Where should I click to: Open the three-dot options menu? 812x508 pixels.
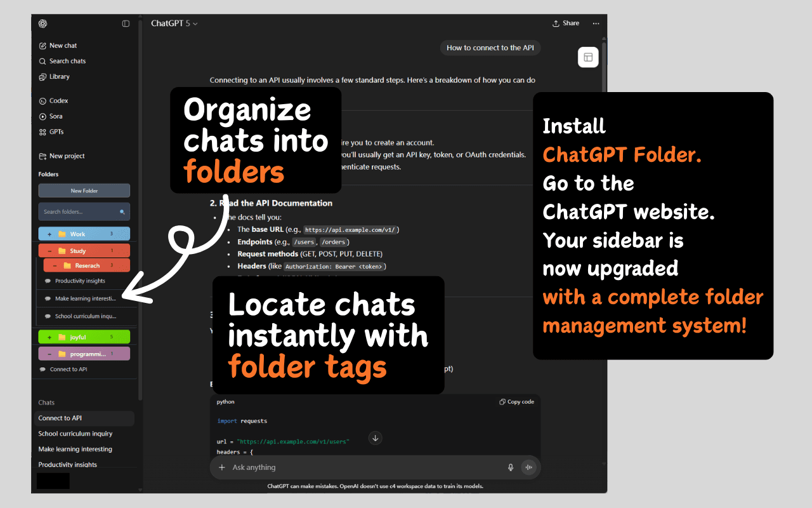596,23
